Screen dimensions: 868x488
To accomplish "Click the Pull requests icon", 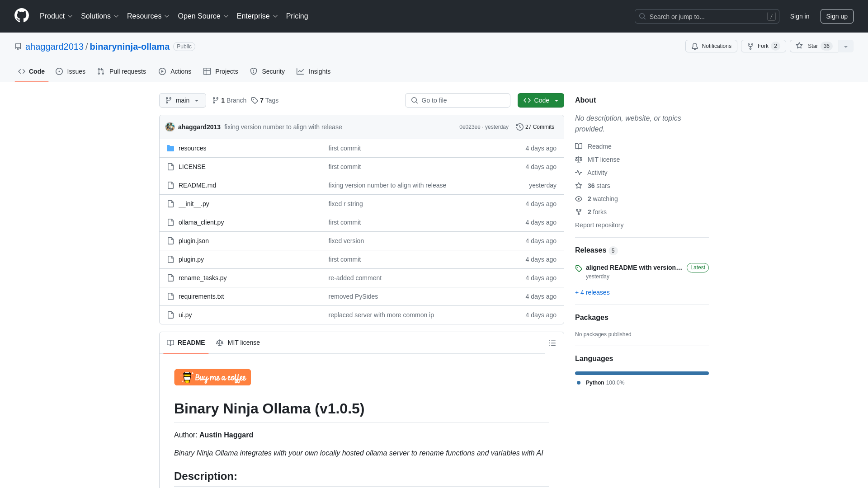I will (101, 71).
